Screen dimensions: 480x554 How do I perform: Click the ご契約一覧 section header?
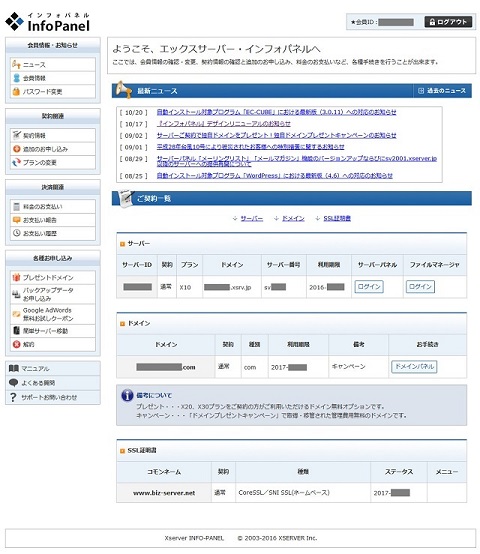[x=292, y=198]
